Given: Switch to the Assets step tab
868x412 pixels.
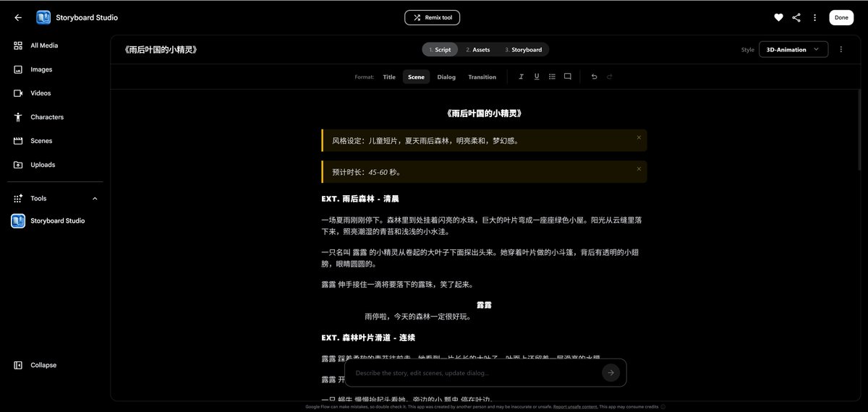Looking at the screenshot, I should (477, 50).
